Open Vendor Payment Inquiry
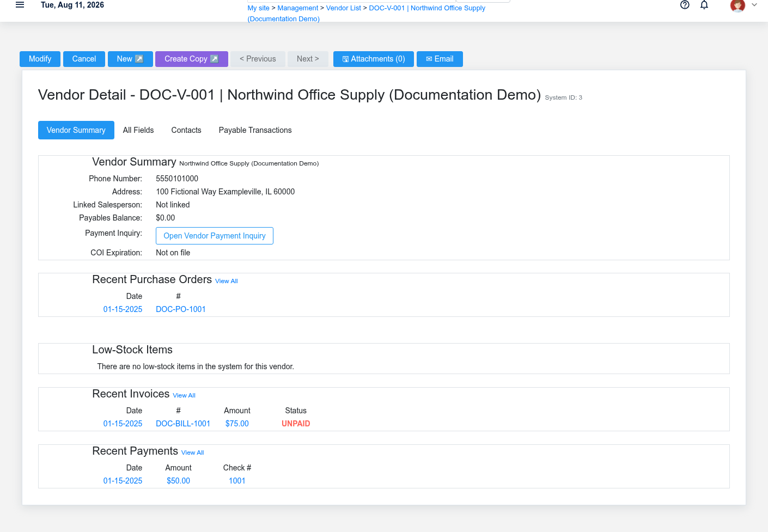The width and height of the screenshot is (768, 532). pyautogui.click(x=215, y=236)
